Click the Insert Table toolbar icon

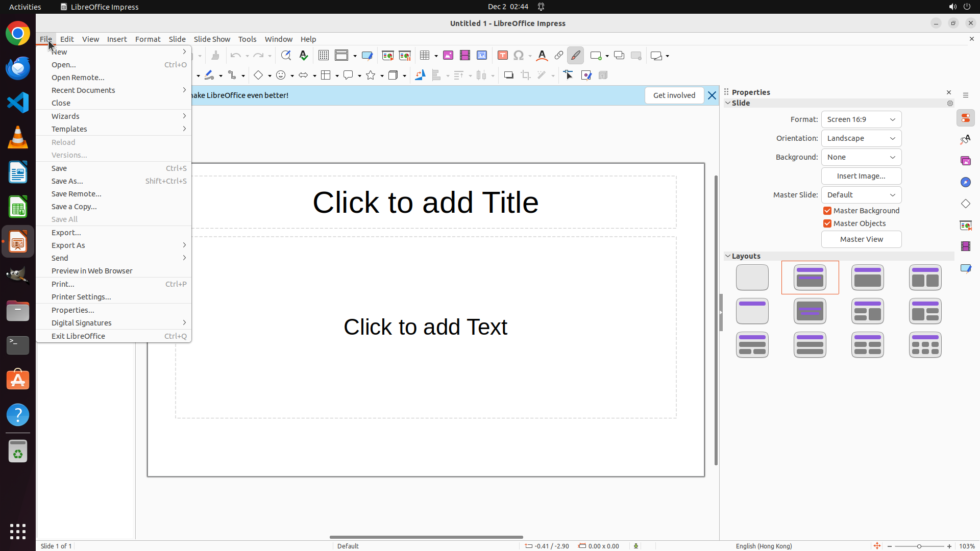(425, 56)
